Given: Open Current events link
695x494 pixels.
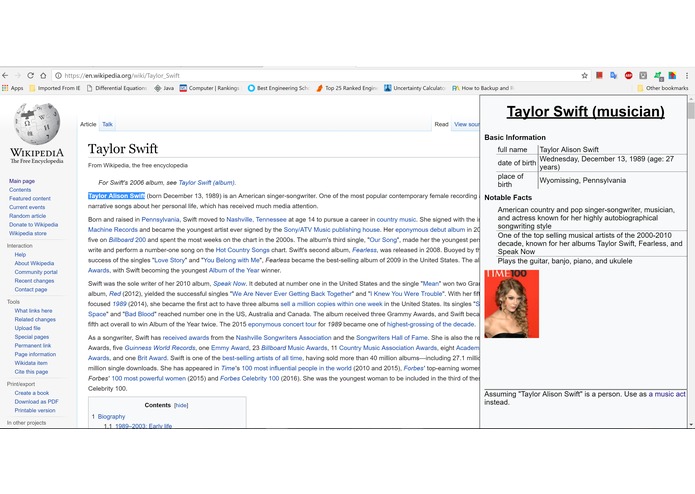Looking at the screenshot, I should 27,207.
